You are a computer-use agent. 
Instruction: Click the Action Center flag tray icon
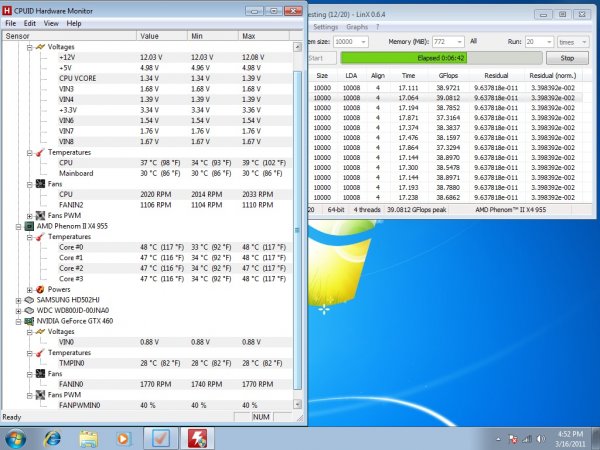pyautogui.click(x=514, y=439)
